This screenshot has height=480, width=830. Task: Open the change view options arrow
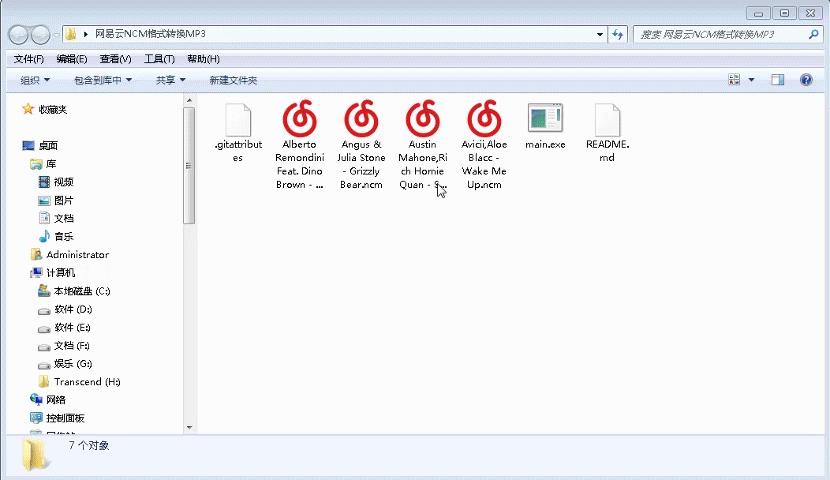pyautogui.click(x=751, y=80)
